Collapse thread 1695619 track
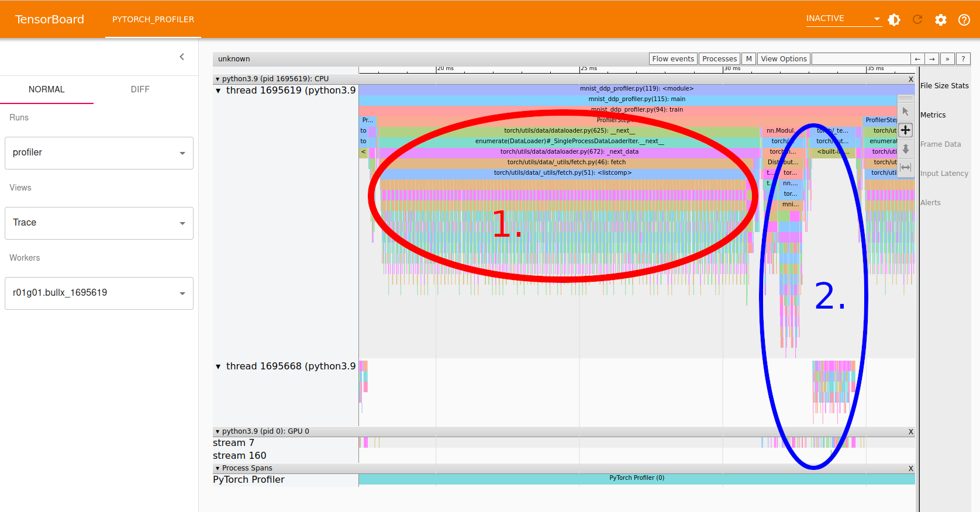Viewport: 980px width, 512px height. (218, 91)
